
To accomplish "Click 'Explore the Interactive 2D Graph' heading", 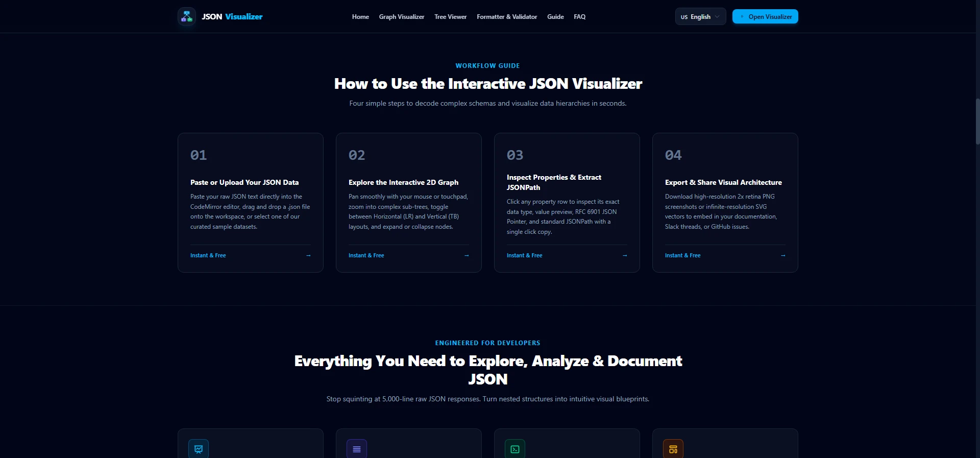I will [x=403, y=182].
